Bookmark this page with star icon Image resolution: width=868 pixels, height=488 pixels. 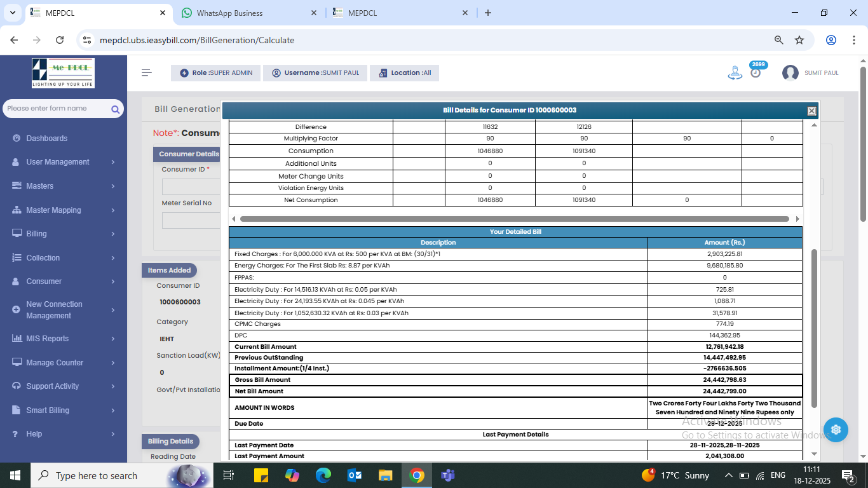[799, 40]
